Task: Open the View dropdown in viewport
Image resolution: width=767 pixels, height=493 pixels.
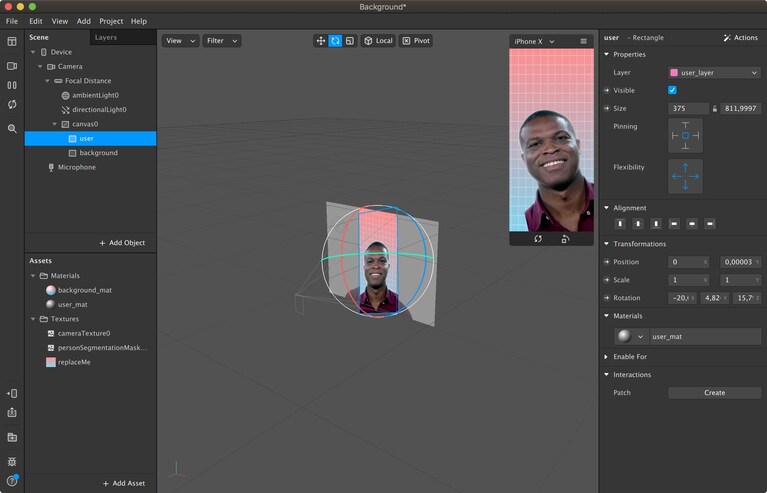Action: pyautogui.click(x=180, y=41)
